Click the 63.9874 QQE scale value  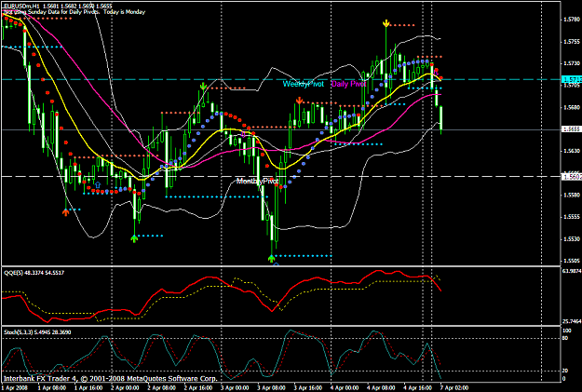[572, 271]
